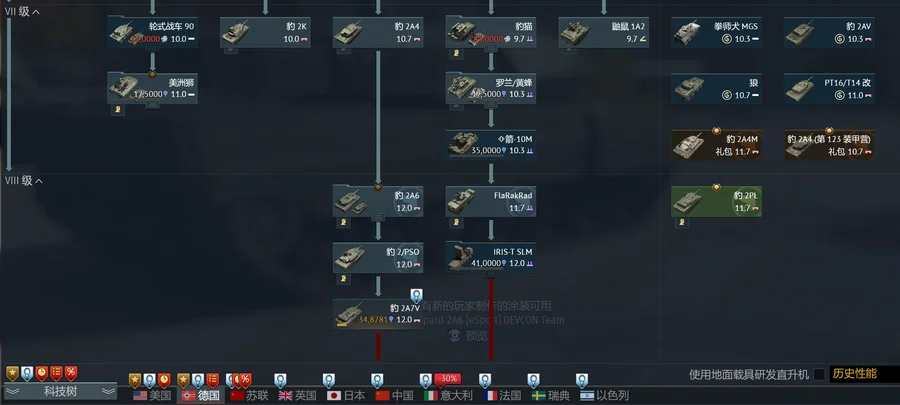Click the green 豹 2PL premium vehicle card
The image size is (900, 405).
tap(716, 201)
